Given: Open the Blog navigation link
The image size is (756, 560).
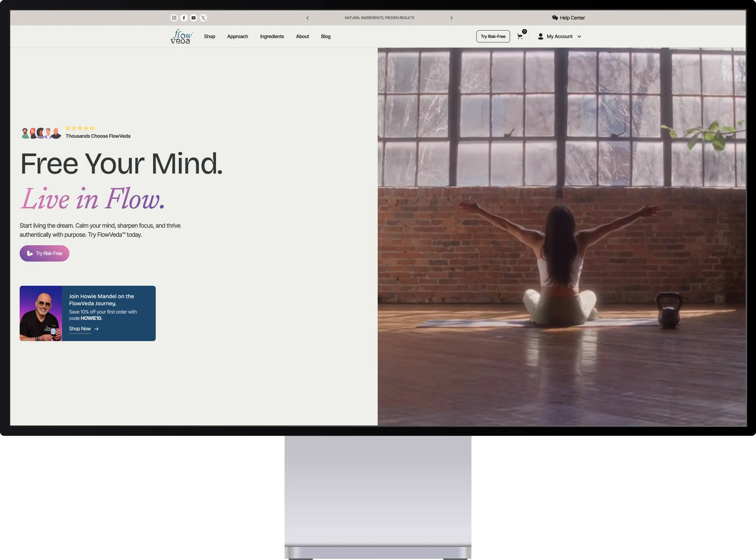Looking at the screenshot, I should [x=326, y=37].
